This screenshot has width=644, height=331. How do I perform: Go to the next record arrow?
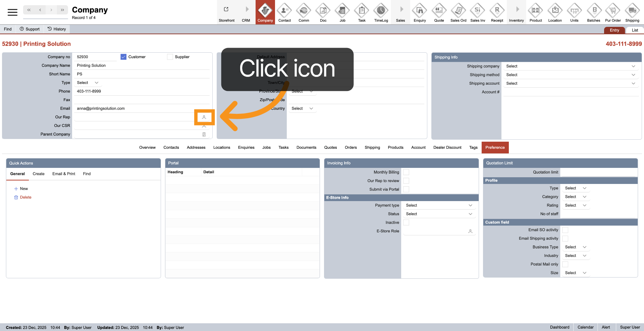coord(51,10)
